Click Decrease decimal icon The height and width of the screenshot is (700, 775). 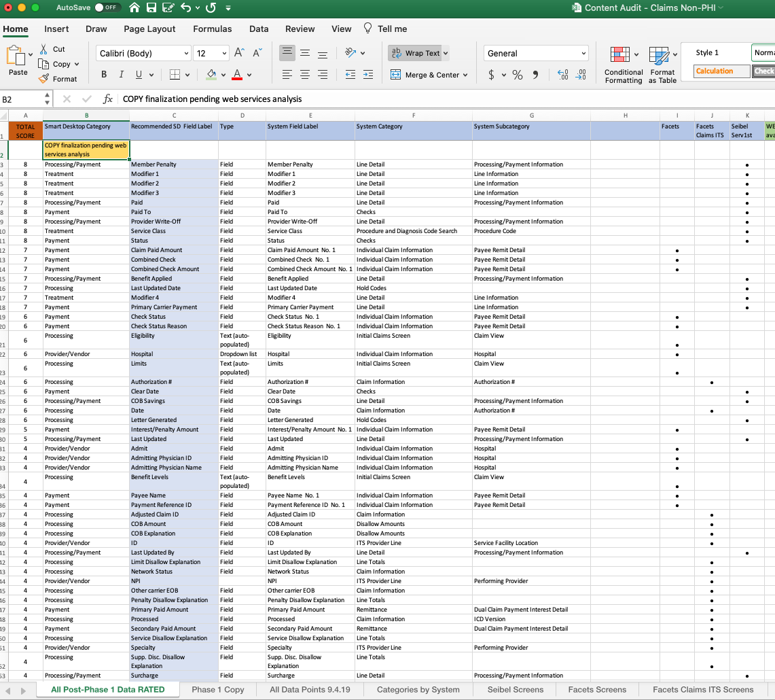click(x=581, y=75)
